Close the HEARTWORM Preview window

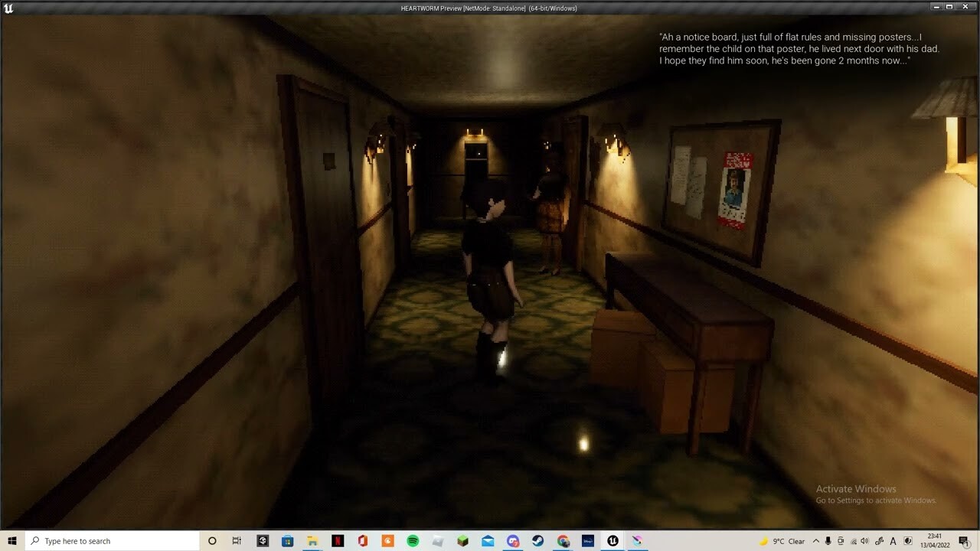pyautogui.click(x=966, y=7)
